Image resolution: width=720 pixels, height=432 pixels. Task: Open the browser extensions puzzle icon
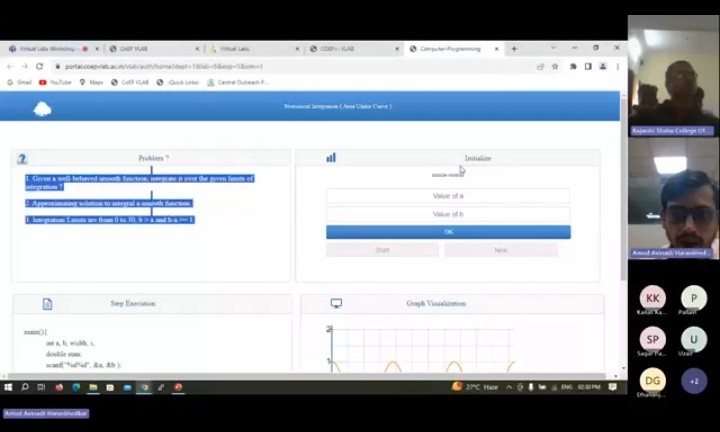573,66
